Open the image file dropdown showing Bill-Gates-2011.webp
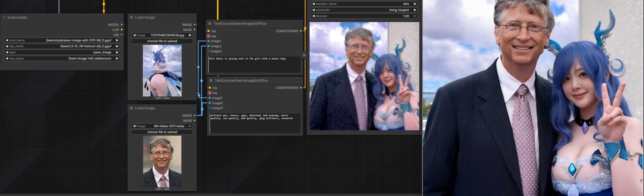This screenshot has height=196, width=644. pos(162,126)
